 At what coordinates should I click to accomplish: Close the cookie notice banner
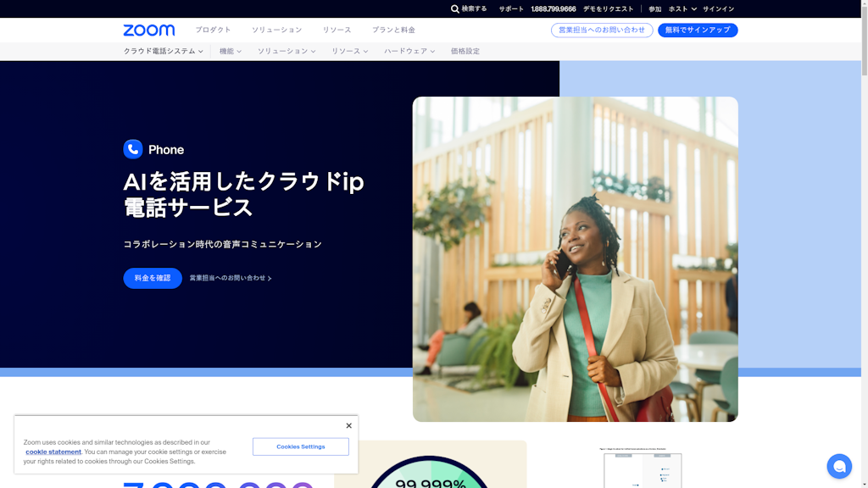(x=348, y=425)
